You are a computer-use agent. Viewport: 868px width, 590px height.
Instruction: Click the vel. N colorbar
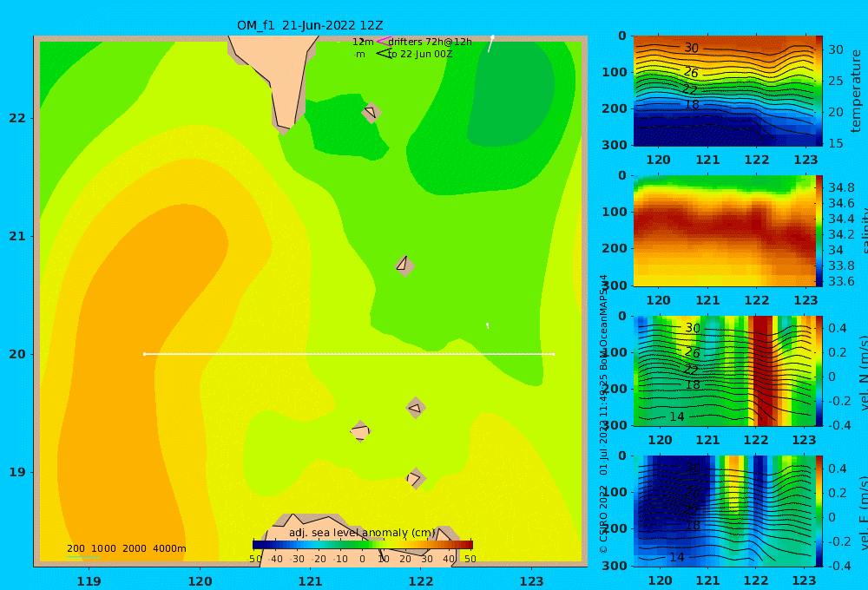[x=819, y=370]
